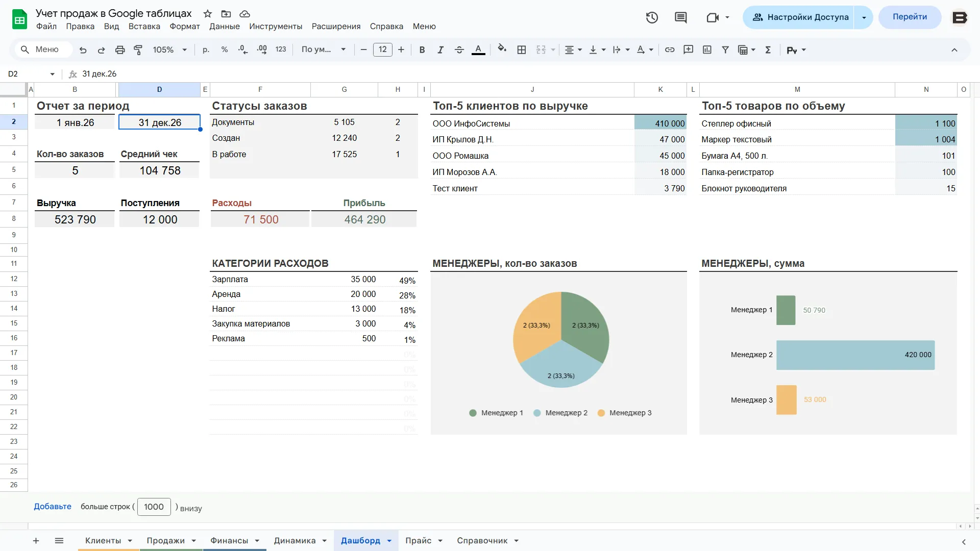The width and height of the screenshot is (980, 551).
Task: Toggle Italic formatting
Action: [440, 50]
